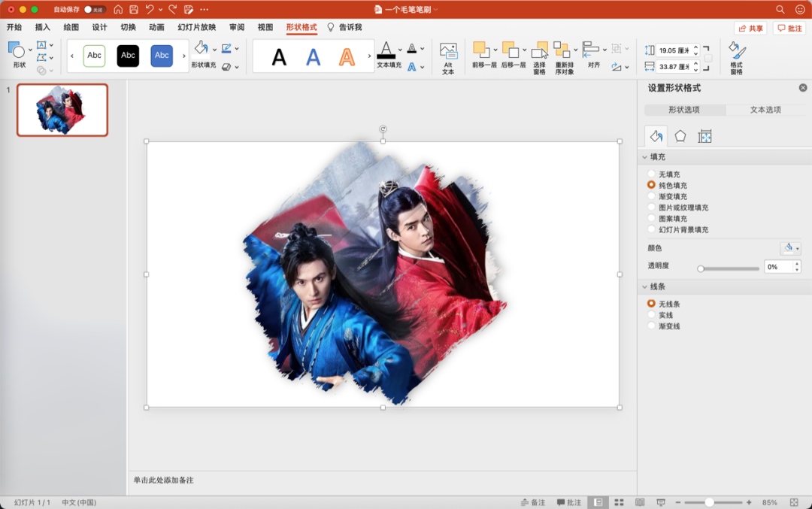Open the 颜色 fill color dropdown
This screenshot has width=812, height=509.
790,248
